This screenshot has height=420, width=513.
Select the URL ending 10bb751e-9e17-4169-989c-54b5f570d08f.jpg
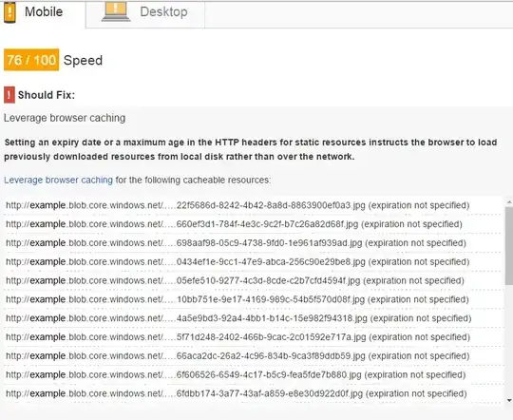point(237,299)
